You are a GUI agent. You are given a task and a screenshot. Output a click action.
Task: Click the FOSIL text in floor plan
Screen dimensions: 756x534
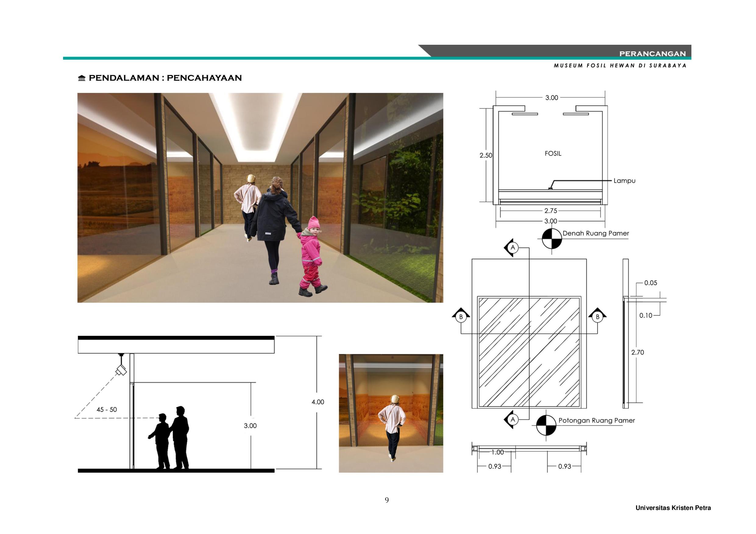pyautogui.click(x=553, y=153)
